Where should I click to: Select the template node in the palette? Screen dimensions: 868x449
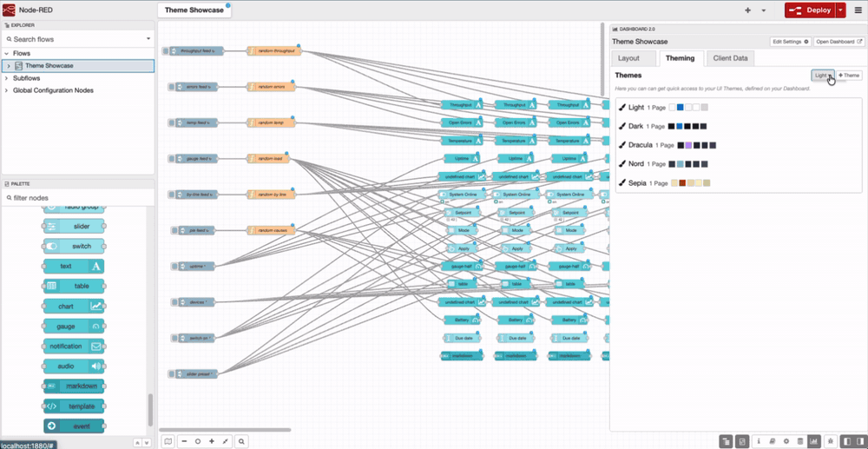pos(74,406)
